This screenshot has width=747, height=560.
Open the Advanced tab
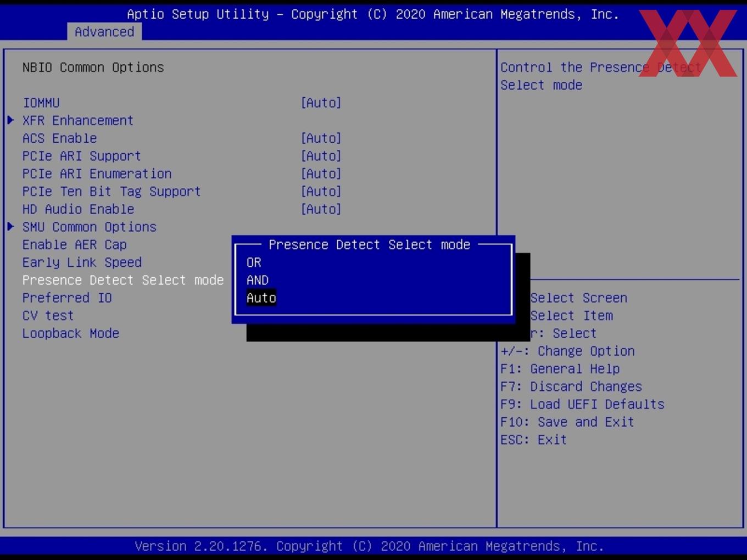tap(104, 32)
